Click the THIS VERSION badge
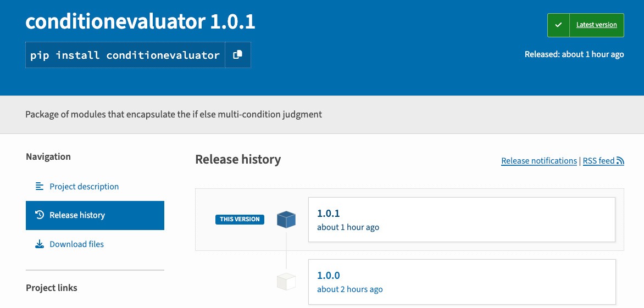This screenshot has height=308, width=644. pyautogui.click(x=240, y=220)
